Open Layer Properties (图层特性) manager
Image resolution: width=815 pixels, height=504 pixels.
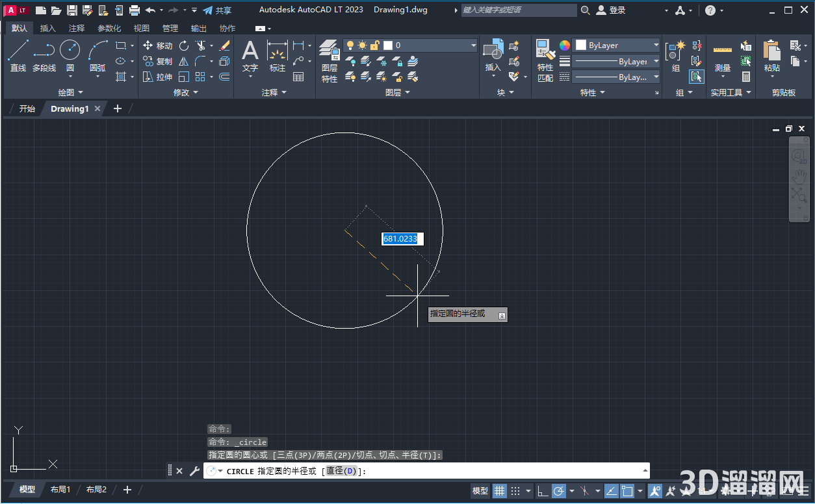330,60
